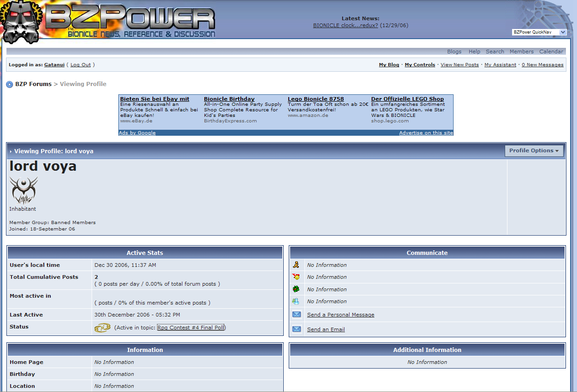Click the Bionicle Birthday ad link

229,99
